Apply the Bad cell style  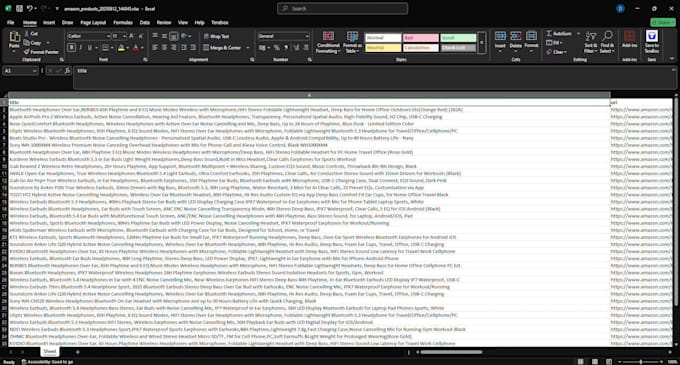click(x=421, y=38)
